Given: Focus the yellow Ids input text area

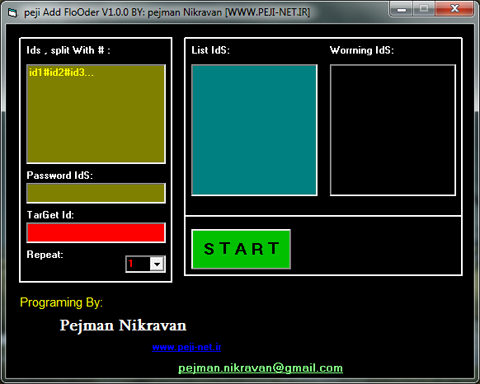Looking at the screenshot, I should 96,114.
